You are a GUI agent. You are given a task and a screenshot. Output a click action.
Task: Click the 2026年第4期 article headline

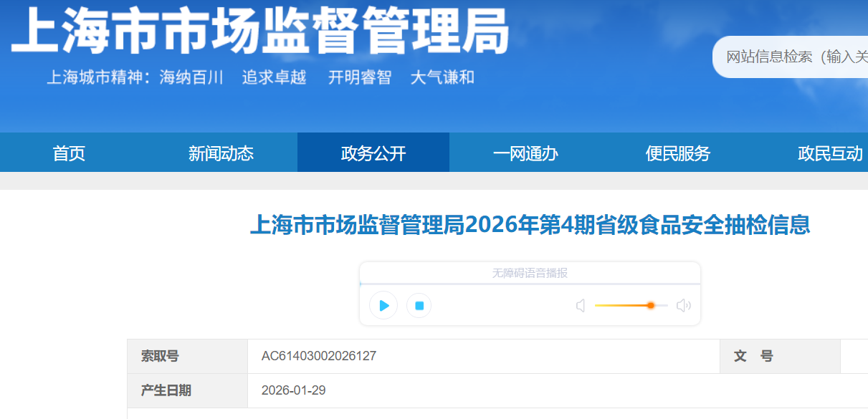530,225
